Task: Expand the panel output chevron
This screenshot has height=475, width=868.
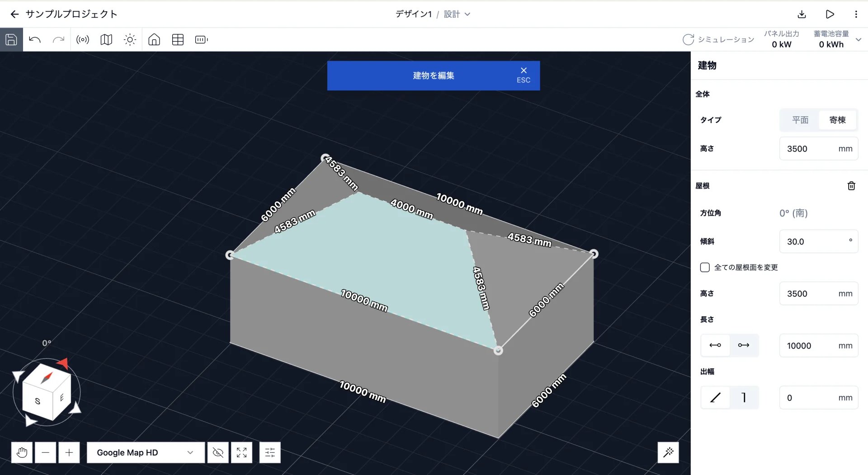Action: (x=859, y=40)
